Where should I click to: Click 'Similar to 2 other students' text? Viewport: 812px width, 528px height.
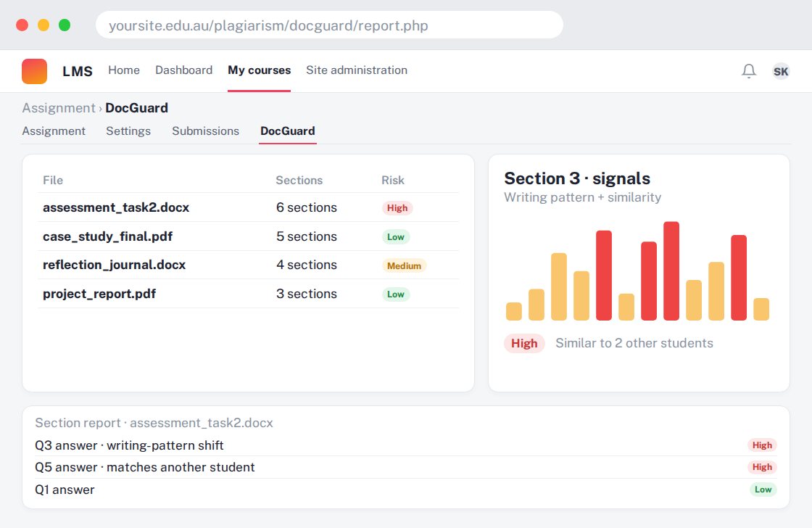[x=634, y=343]
